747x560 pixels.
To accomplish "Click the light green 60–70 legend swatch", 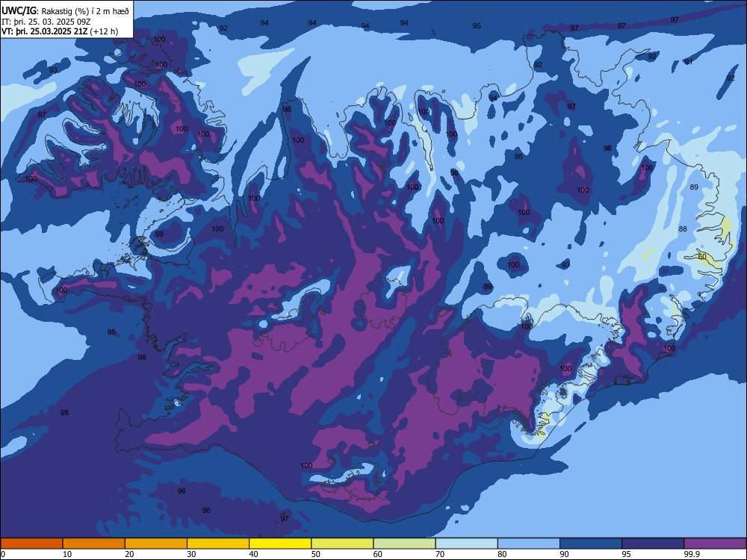I will (404, 544).
